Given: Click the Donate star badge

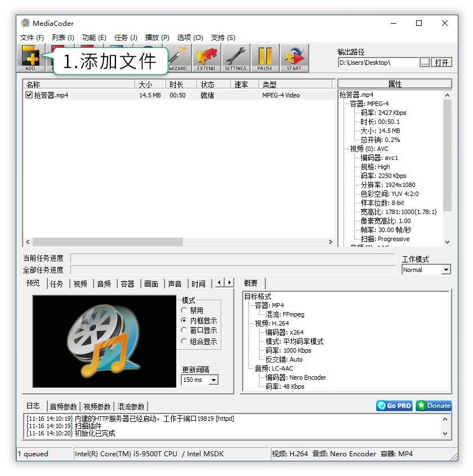Looking at the screenshot, I should (x=434, y=406).
